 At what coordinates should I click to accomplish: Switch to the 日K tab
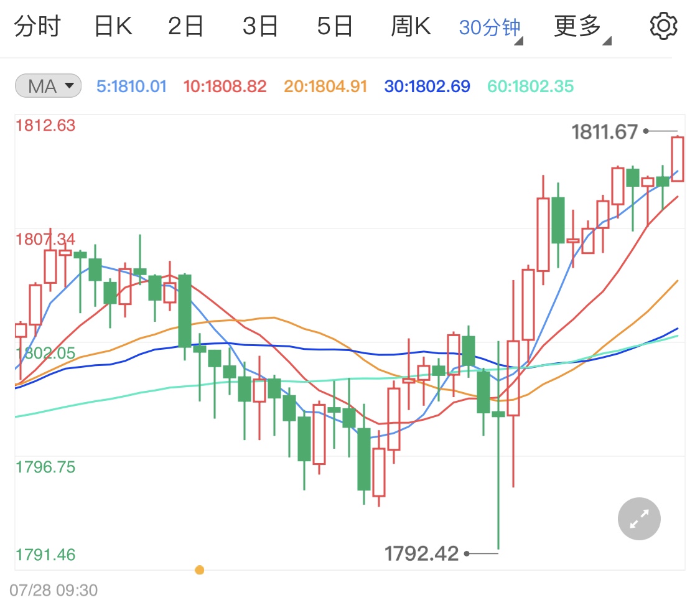click(x=112, y=25)
